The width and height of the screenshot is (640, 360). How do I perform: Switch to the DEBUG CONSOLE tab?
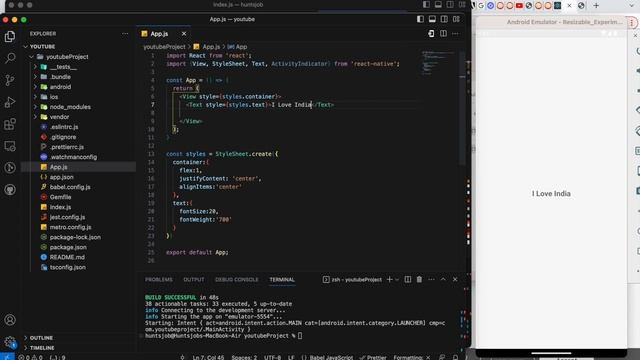[x=237, y=280]
